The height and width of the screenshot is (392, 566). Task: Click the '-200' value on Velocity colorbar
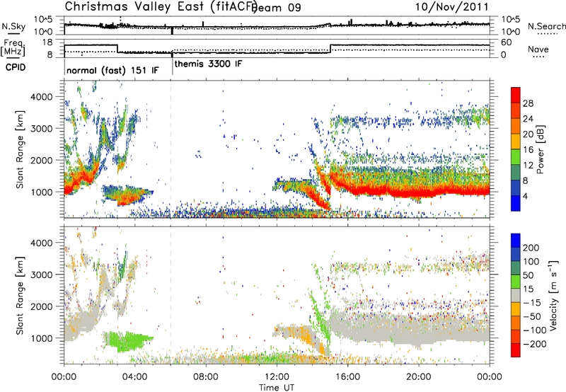[533, 344]
